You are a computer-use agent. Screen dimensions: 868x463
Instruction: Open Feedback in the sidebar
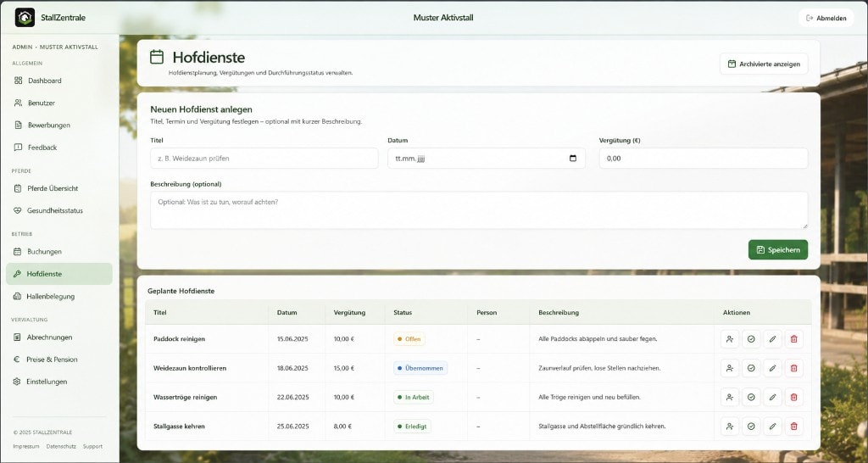click(59, 148)
